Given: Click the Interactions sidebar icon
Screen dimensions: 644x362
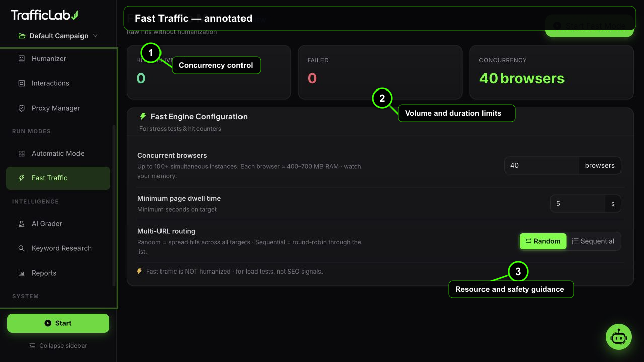Looking at the screenshot, I should pyautogui.click(x=21, y=83).
